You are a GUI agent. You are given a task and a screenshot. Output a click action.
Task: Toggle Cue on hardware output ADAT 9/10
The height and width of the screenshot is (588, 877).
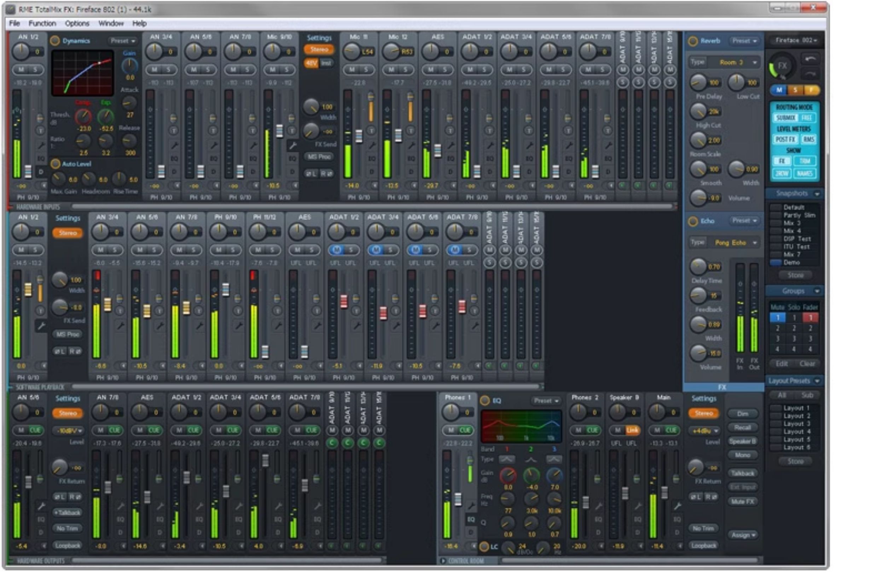pyautogui.click(x=332, y=443)
